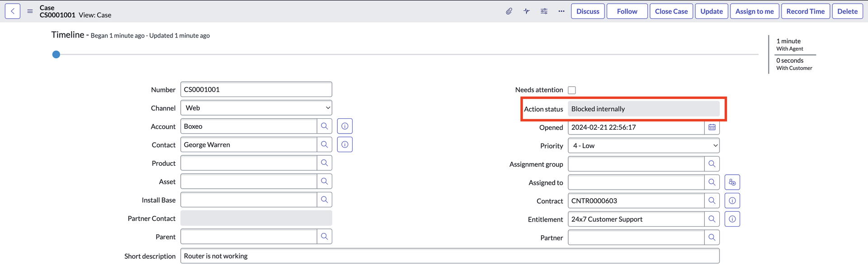Click the Opened date field
The height and width of the screenshot is (270, 868).
636,127
